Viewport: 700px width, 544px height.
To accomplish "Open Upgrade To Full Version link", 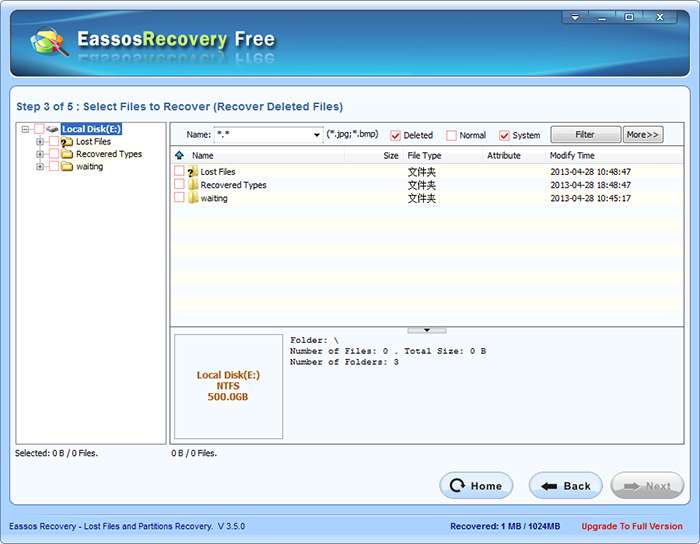I will pos(632,526).
